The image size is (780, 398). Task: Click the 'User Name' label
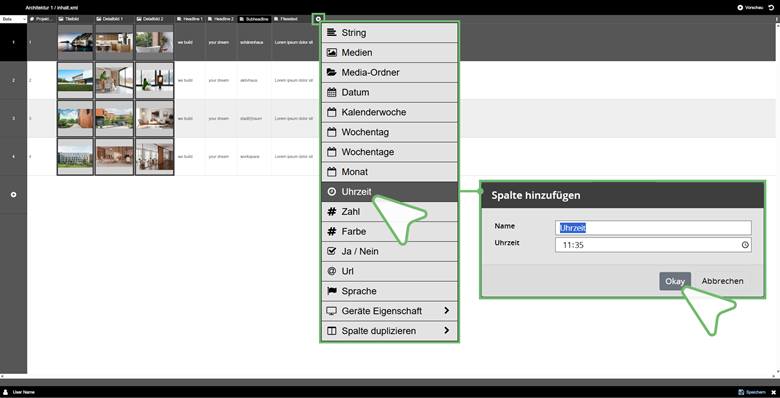(23, 392)
